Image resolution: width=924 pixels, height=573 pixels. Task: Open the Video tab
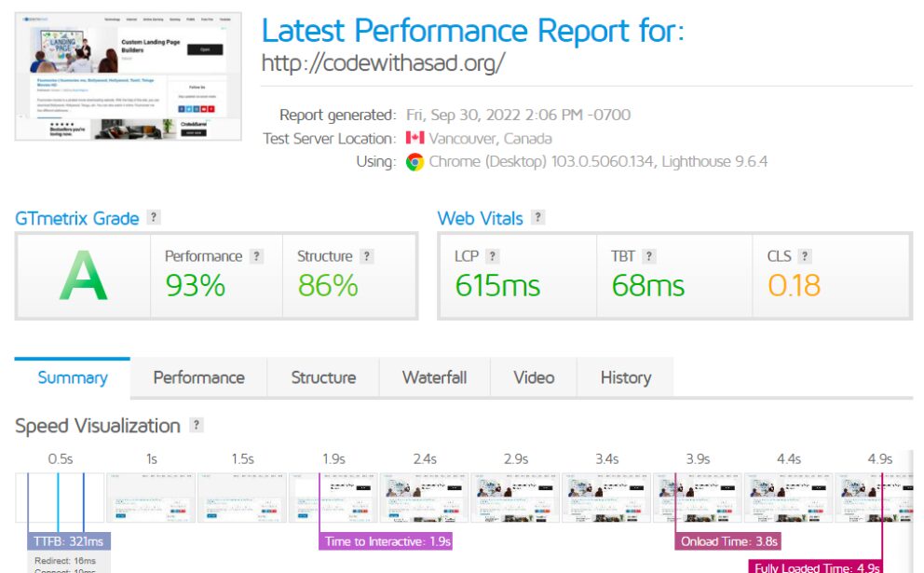[x=534, y=377]
